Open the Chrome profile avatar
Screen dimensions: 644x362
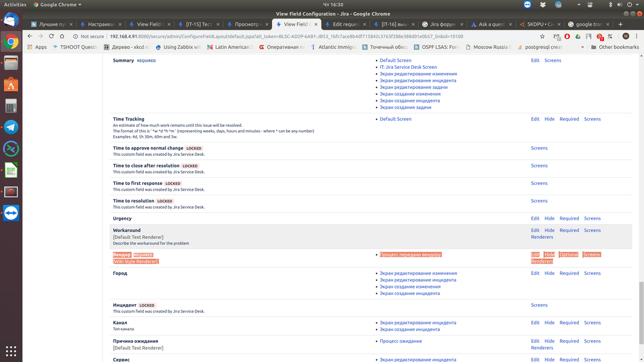625,36
